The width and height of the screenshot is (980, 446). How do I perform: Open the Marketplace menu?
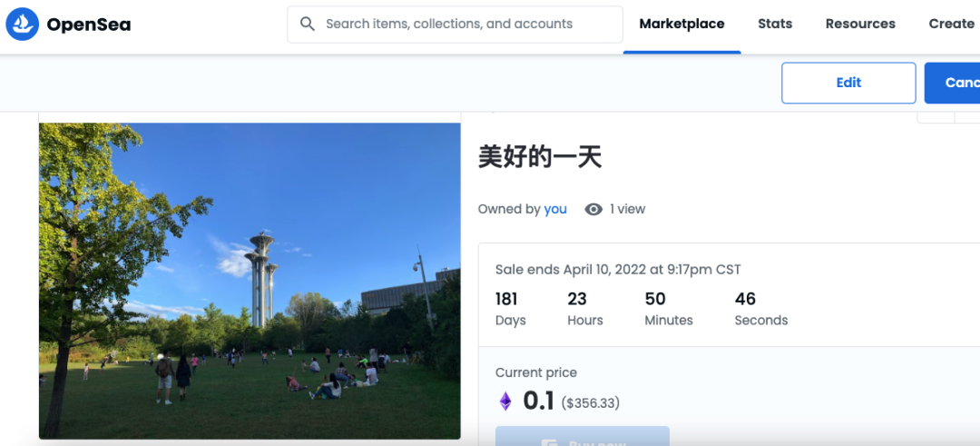(681, 24)
